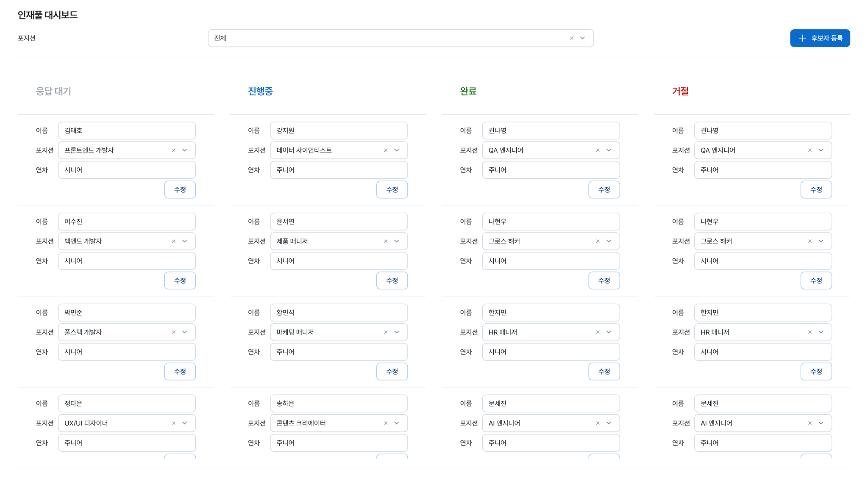Clear QA 엔지니어 in 거절 column
The width and height of the screenshot is (868, 488).
pyautogui.click(x=810, y=150)
